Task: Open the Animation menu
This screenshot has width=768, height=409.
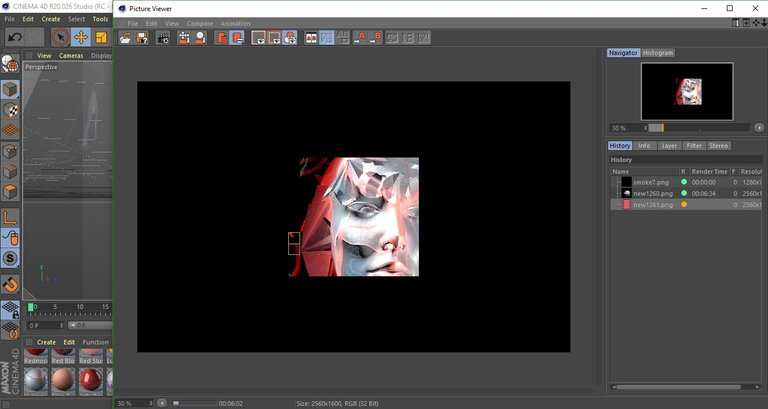Action: click(x=235, y=24)
